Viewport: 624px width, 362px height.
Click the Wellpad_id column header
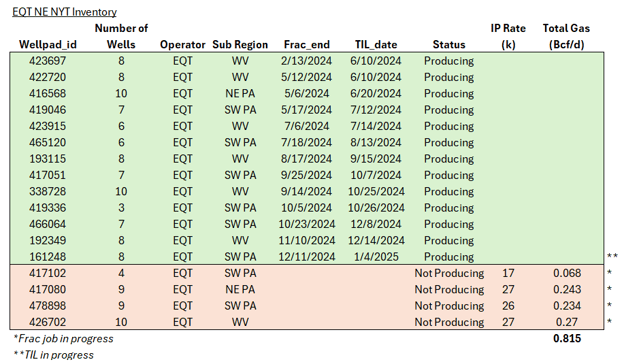click(x=48, y=45)
